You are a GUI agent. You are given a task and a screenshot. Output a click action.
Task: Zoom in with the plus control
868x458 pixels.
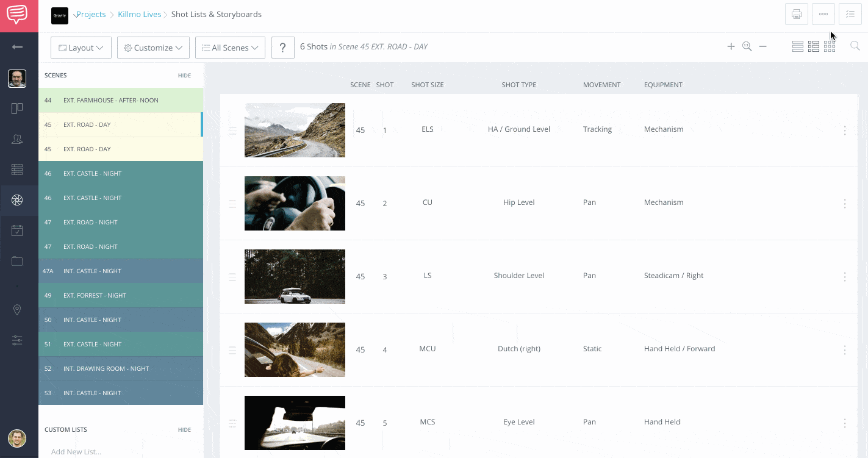(731, 46)
